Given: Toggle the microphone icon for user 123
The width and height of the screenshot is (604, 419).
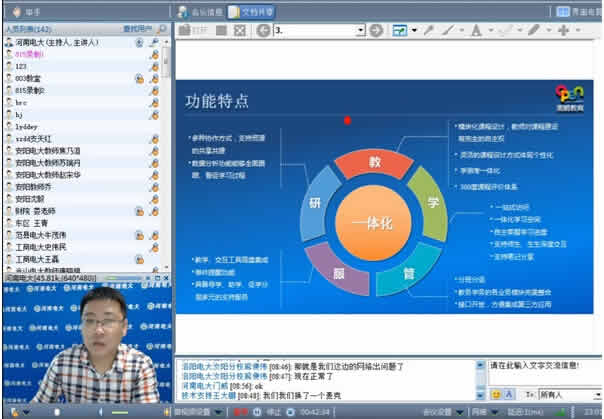Looking at the screenshot, I should [x=154, y=65].
